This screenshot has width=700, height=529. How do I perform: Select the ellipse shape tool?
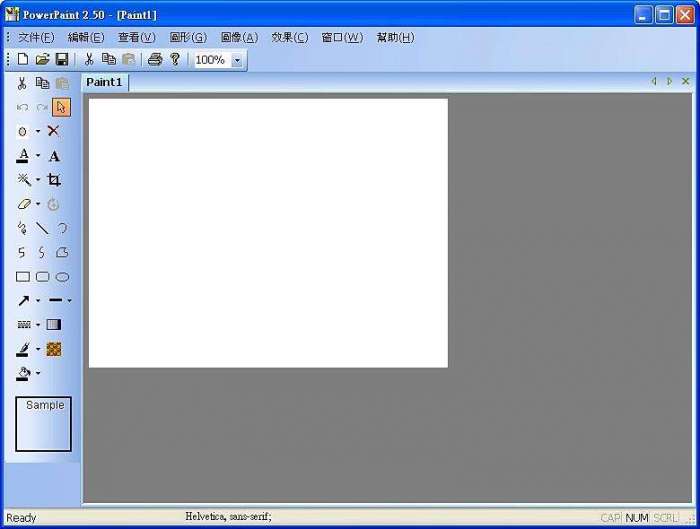click(x=62, y=277)
